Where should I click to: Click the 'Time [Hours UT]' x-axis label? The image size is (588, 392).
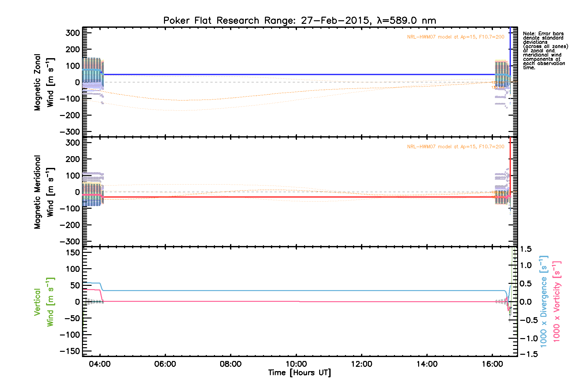(x=299, y=373)
